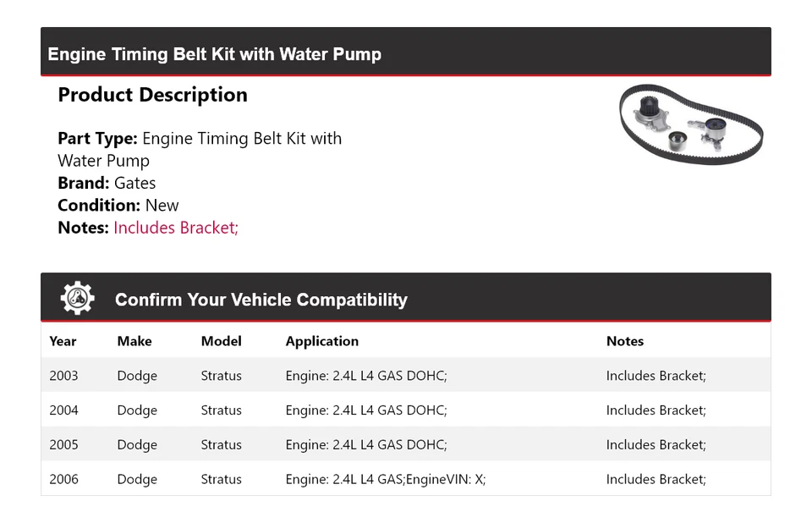Click the Notes column header
Image resolution: width=812 pixels, height=523 pixels.
(624, 341)
